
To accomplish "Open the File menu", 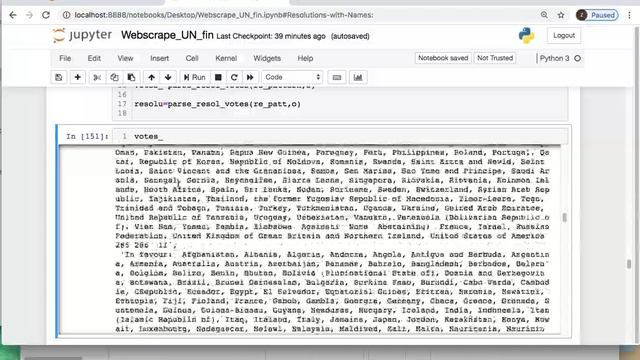I will click(65, 58).
